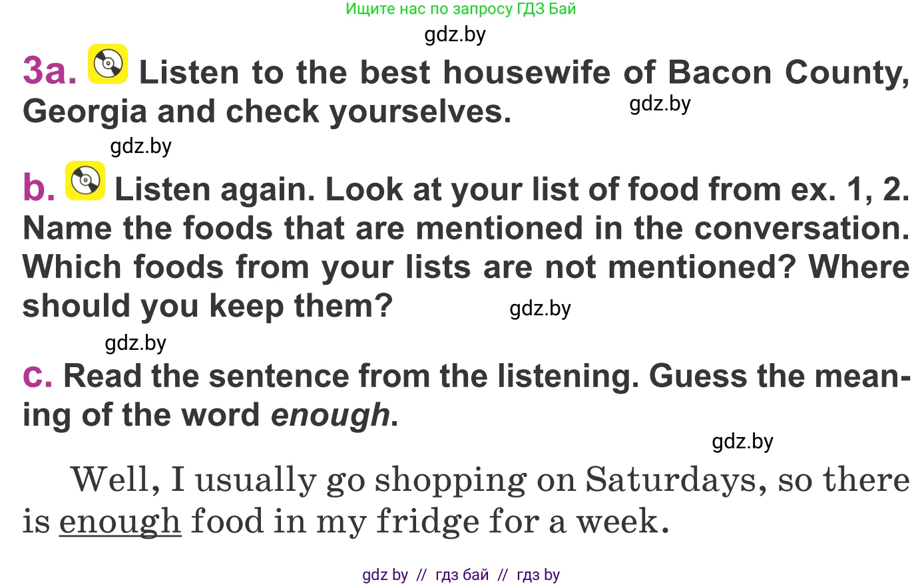Click the italic word "enough" in exercise c
This screenshot has width=924, height=586.
coord(330,415)
